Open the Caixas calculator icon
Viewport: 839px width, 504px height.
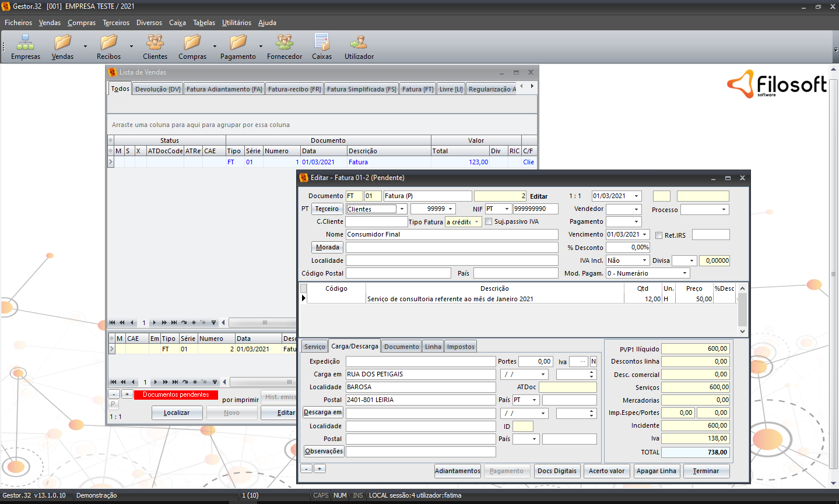[321, 43]
